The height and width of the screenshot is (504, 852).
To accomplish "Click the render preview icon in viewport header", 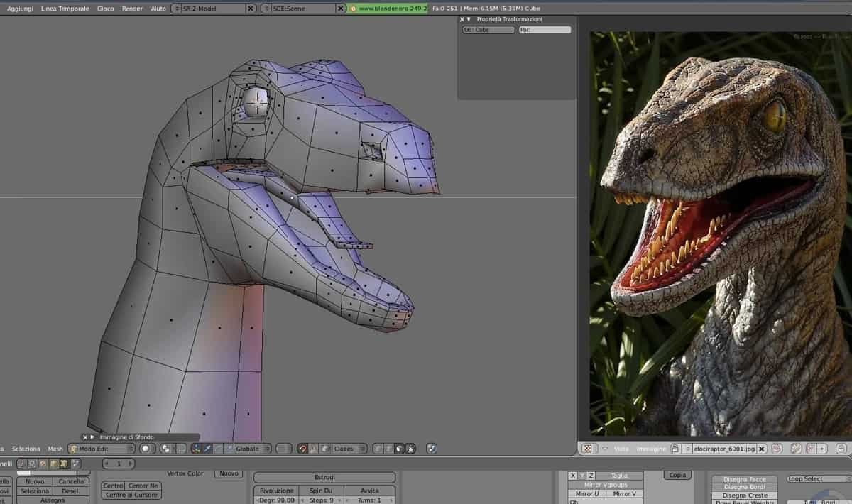I will pos(431,449).
